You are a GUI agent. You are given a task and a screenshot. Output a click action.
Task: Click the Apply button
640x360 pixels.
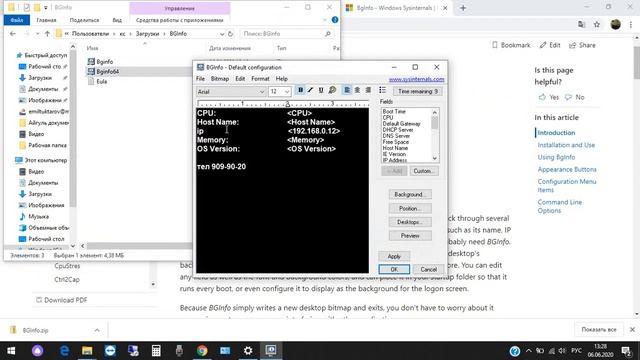point(394,256)
